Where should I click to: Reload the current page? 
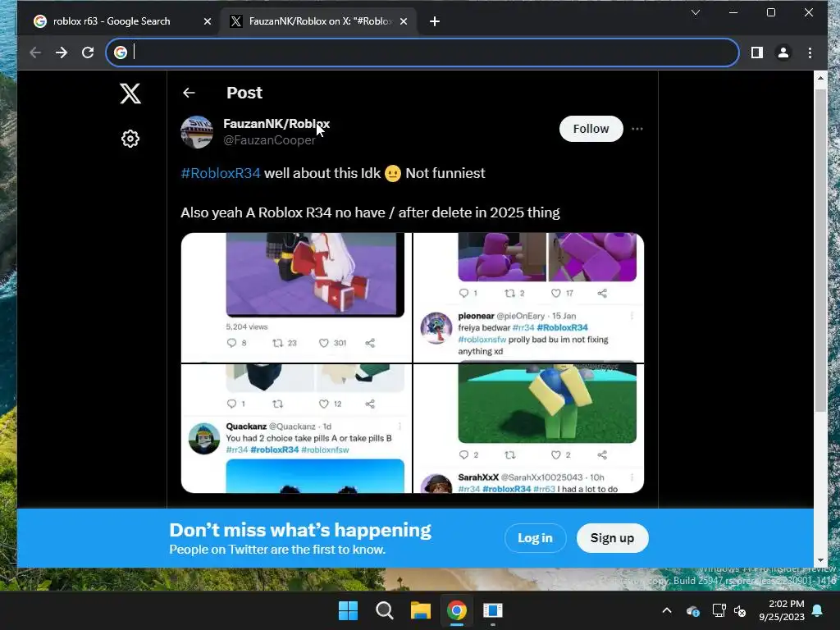(88, 52)
